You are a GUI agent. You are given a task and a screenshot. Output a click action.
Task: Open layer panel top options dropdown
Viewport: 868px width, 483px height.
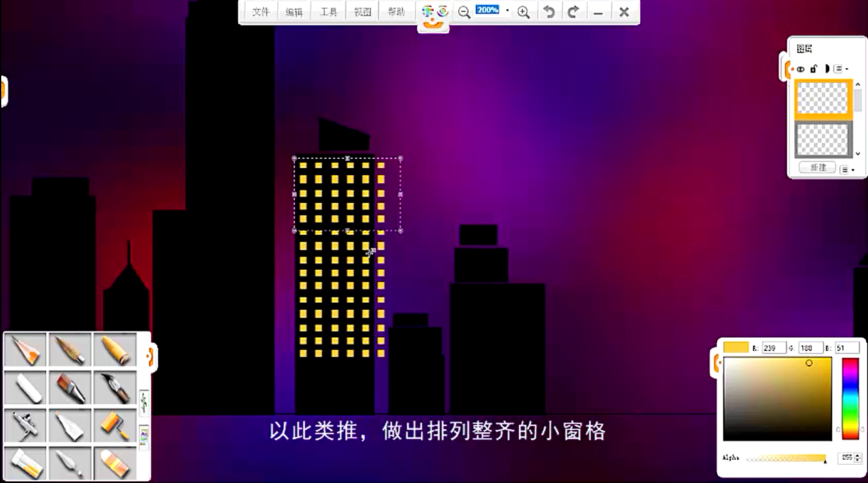tap(841, 69)
